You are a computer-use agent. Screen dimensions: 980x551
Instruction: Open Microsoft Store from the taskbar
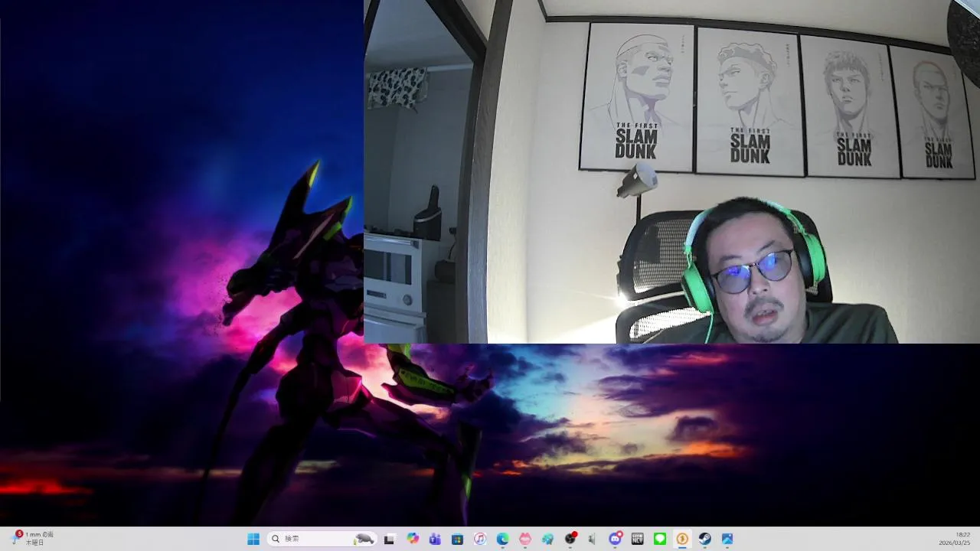[457, 539]
